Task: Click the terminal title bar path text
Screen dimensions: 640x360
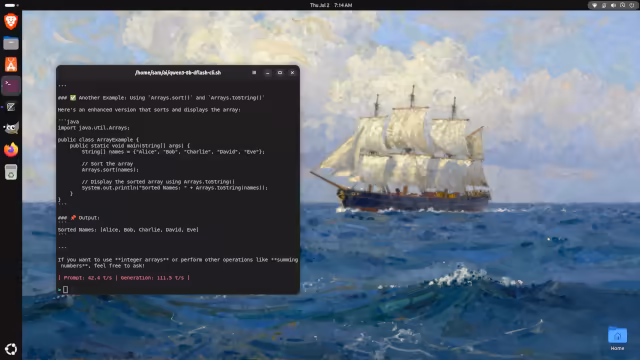Action: (x=178, y=73)
